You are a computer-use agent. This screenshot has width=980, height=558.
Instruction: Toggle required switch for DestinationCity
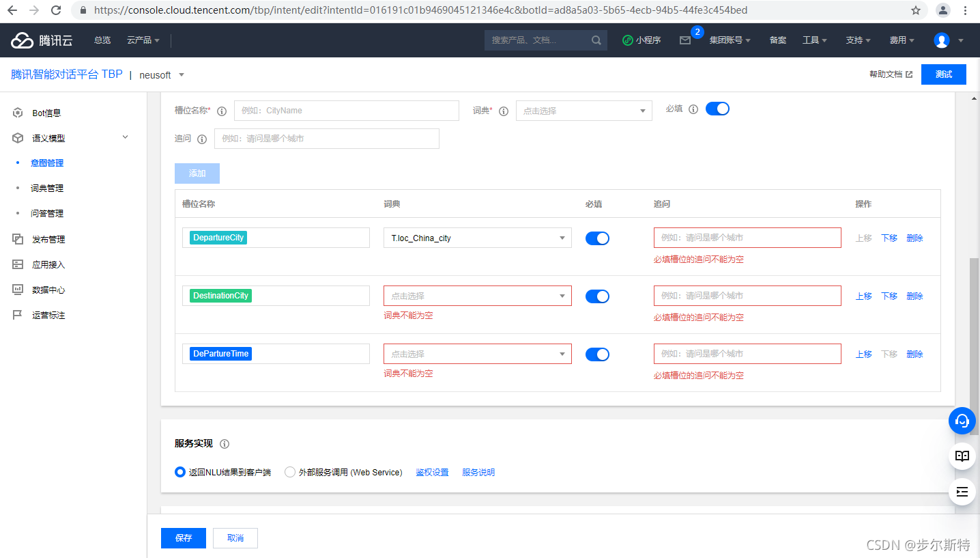tap(597, 296)
